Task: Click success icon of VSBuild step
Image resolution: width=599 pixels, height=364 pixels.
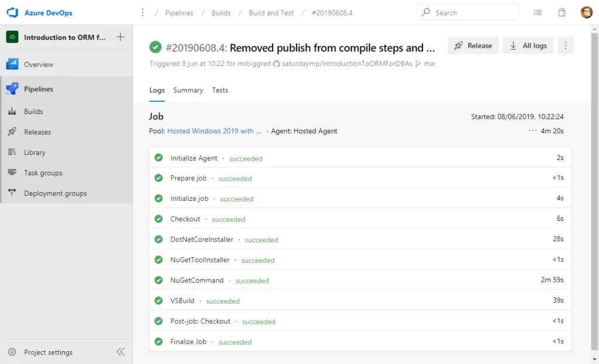Action: click(159, 301)
